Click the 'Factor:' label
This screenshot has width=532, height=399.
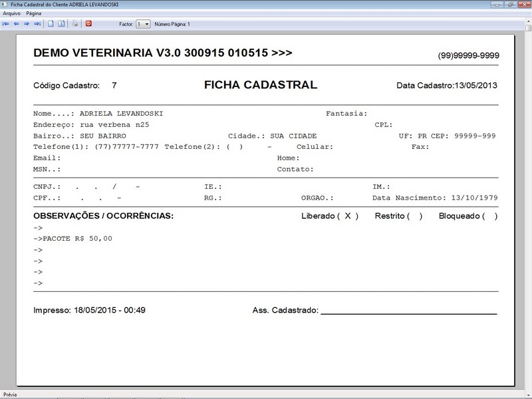point(126,24)
